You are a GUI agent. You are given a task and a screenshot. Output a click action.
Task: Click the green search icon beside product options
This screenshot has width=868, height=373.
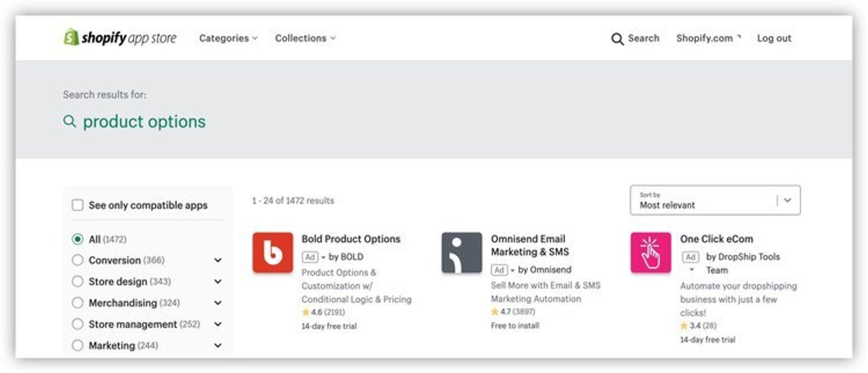(69, 121)
